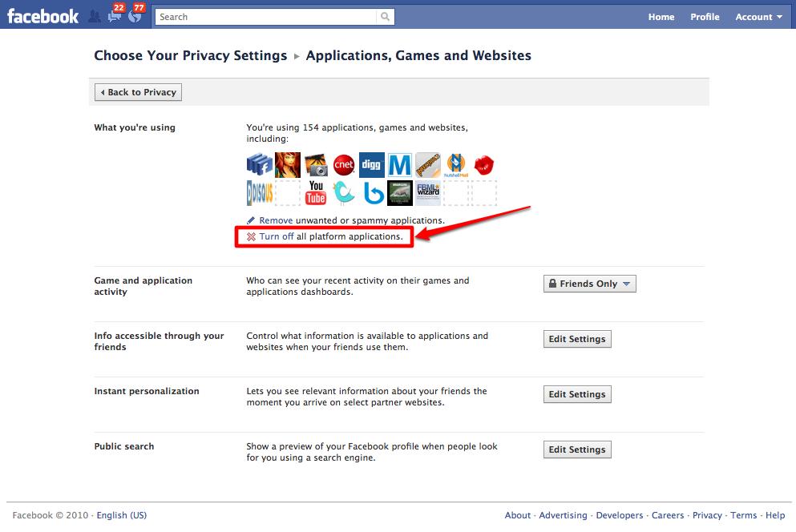796x532 pixels.
Task: Open the FBML wizard app icon
Action: point(428,193)
